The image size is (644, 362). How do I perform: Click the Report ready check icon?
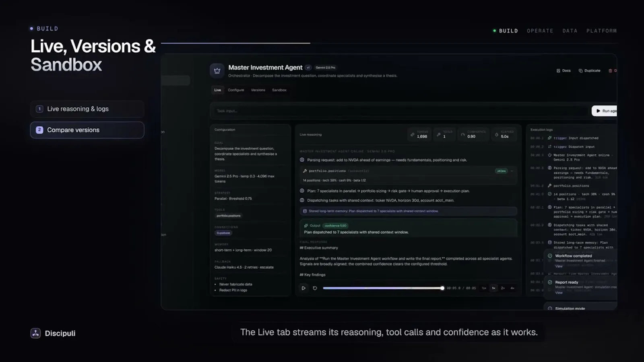(550, 282)
